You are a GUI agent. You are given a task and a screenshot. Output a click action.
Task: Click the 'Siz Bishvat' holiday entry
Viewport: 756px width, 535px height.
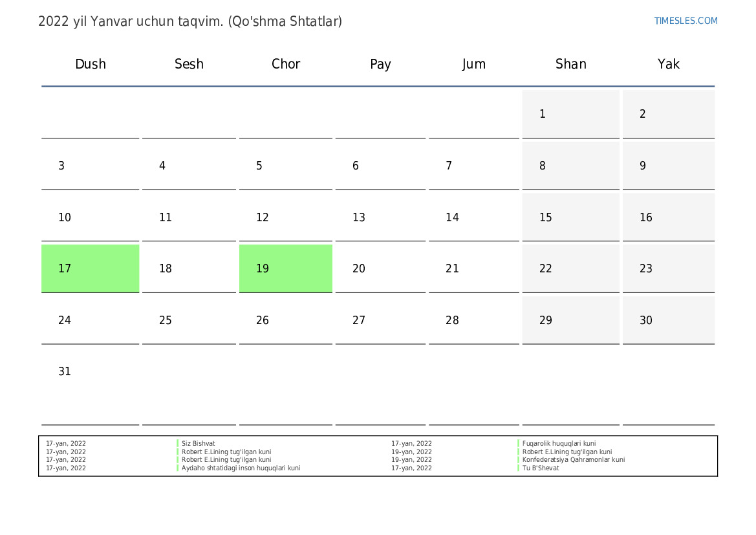pos(198,443)
